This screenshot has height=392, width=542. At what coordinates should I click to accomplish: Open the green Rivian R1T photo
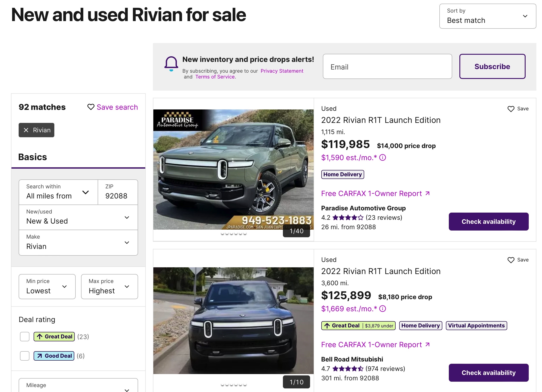233,170
